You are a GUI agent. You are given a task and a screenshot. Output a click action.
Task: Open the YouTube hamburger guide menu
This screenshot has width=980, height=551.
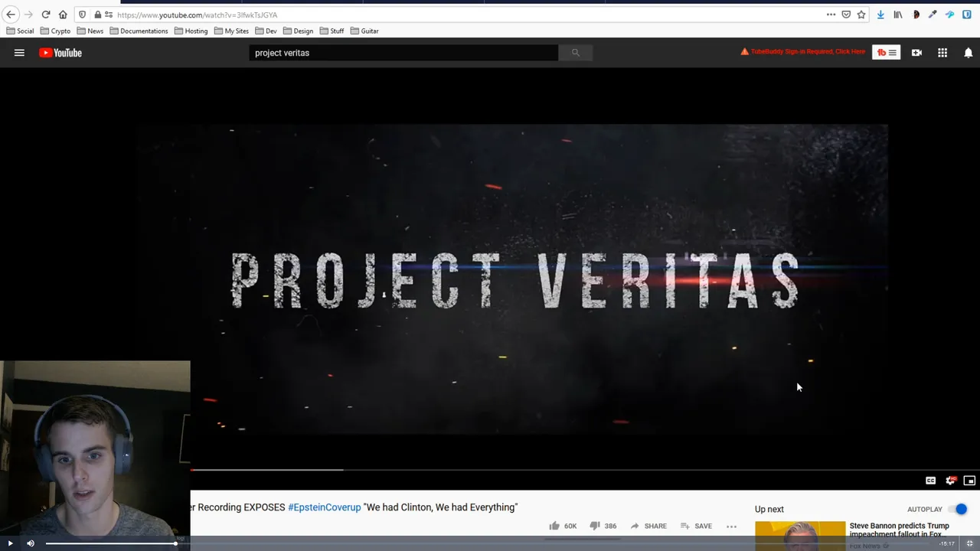19,53
